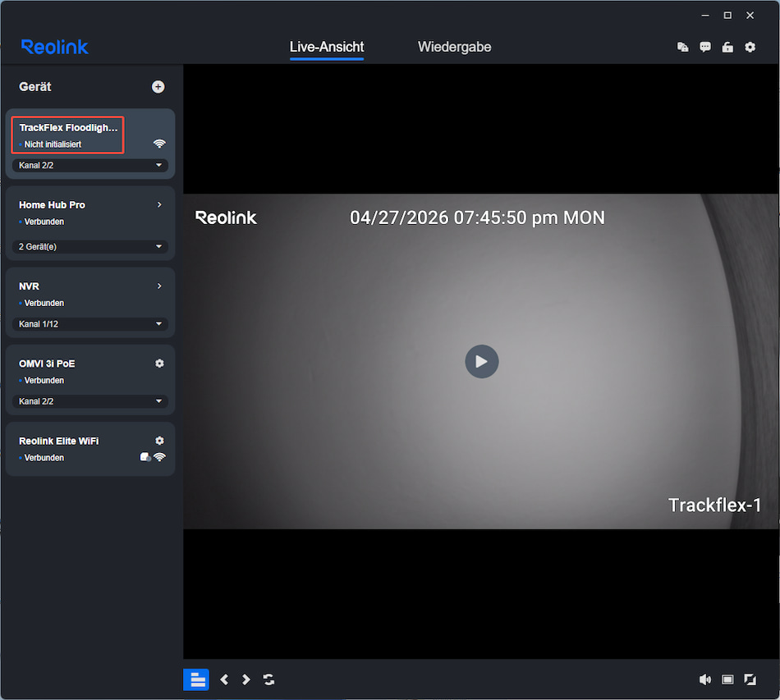Enter fullscreen with the expand icon
The width and height of the screenshot is (780, 700).
pyautogui.click(x=750, y=679)
